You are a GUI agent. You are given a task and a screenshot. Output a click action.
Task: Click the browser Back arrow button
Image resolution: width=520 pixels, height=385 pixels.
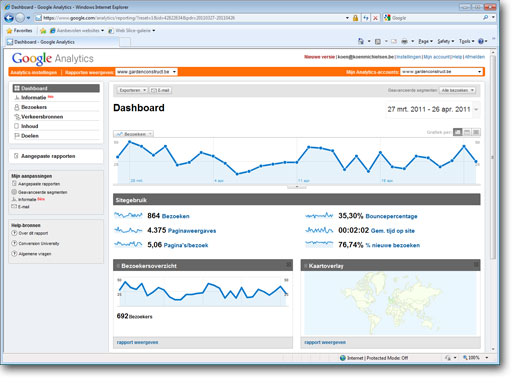click(9, 18)
